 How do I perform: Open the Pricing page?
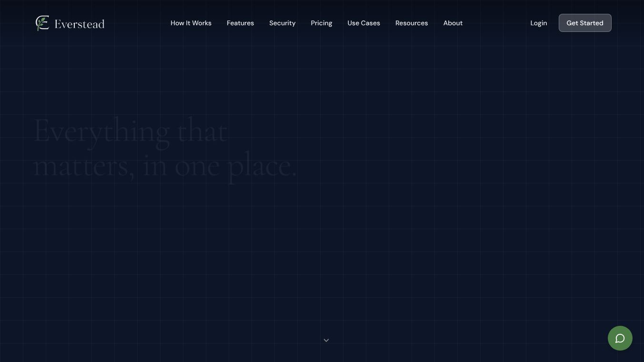click(x=322, y=23)
